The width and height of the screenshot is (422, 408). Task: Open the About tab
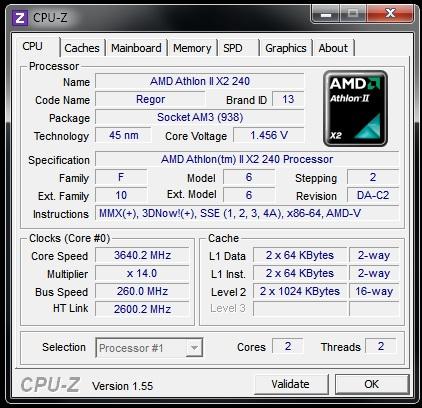click(333, 48)
